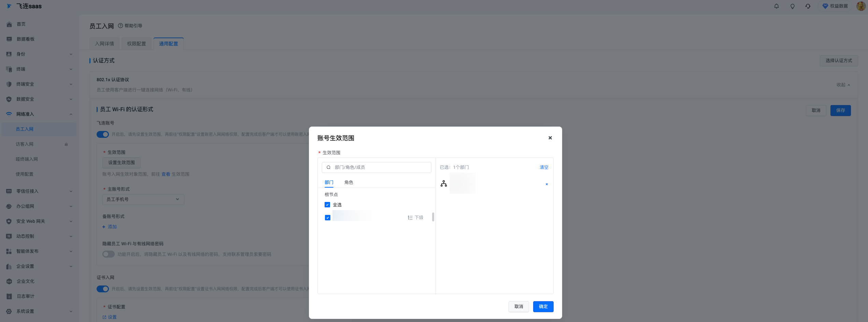This screenshot has width=868, height=322.
Task: Click the 选择认证方式 button
Action: coord(839,61)
